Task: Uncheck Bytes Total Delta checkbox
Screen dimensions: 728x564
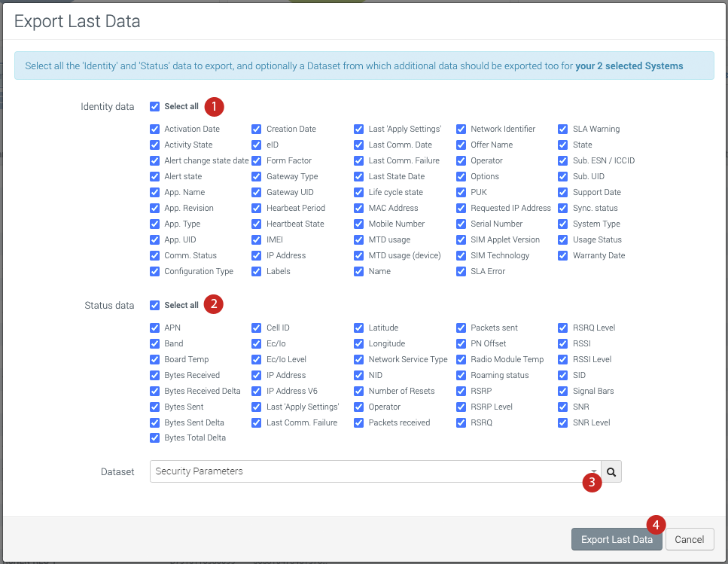Action: [155, 437]
